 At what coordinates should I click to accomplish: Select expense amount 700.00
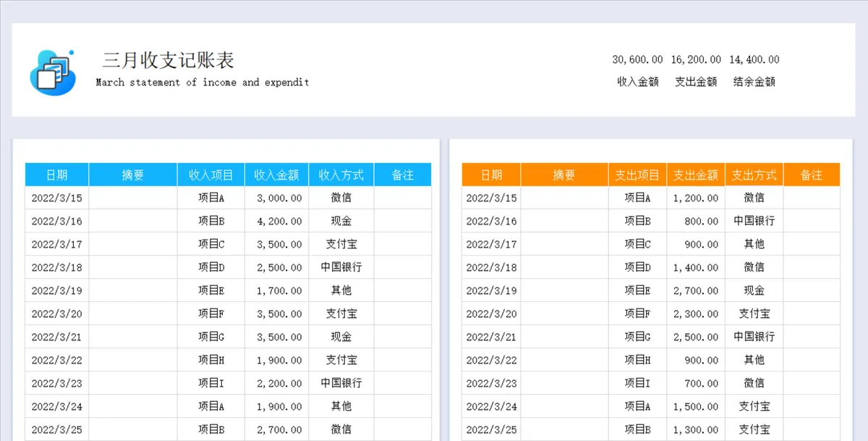[702, 383]
